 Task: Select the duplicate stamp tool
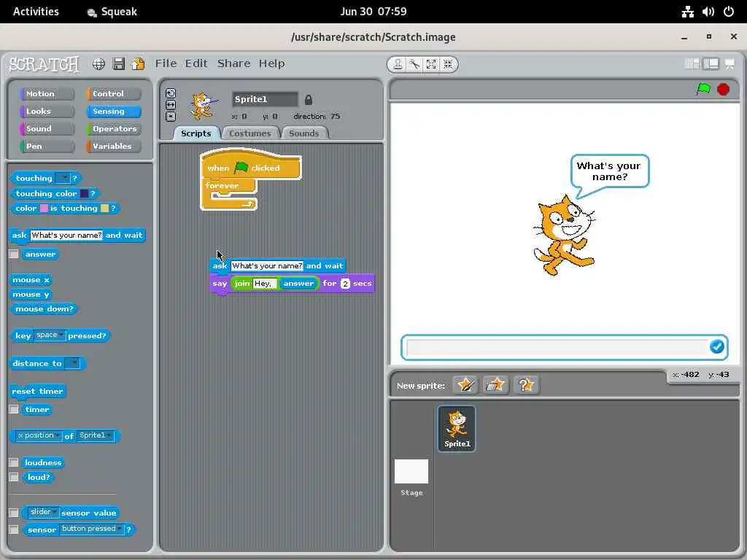[398, 64]
